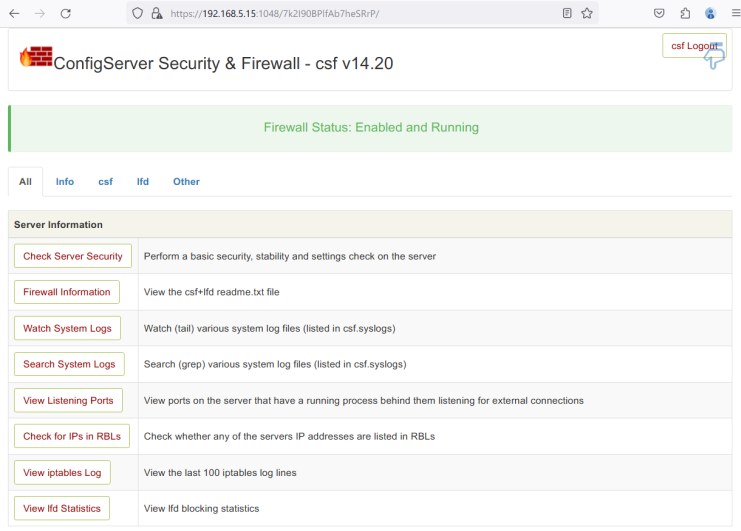Click 'Firewall Status: Enabled and Running' text
The width and height of the screenshot is (741, 531).
click(x=371, y=128)
